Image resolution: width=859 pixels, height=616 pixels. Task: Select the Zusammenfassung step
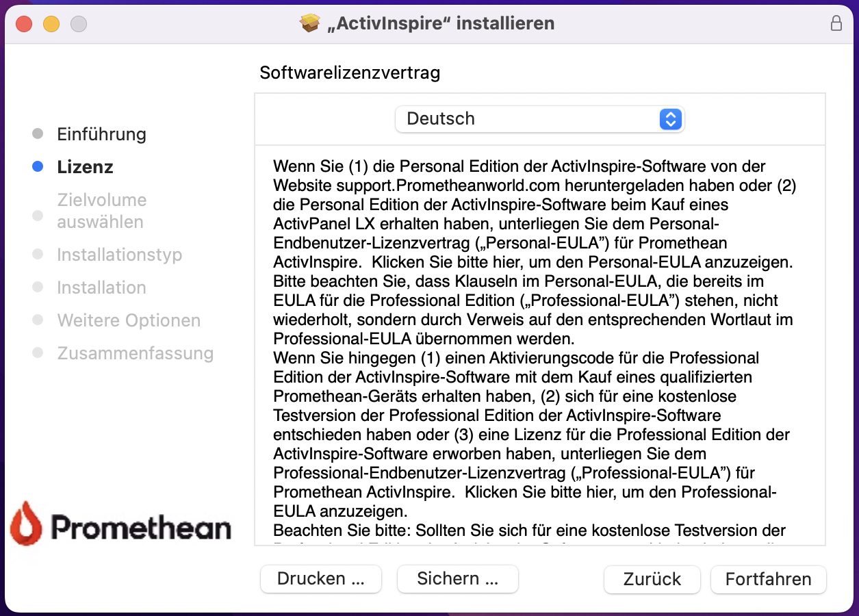[135, 353]
